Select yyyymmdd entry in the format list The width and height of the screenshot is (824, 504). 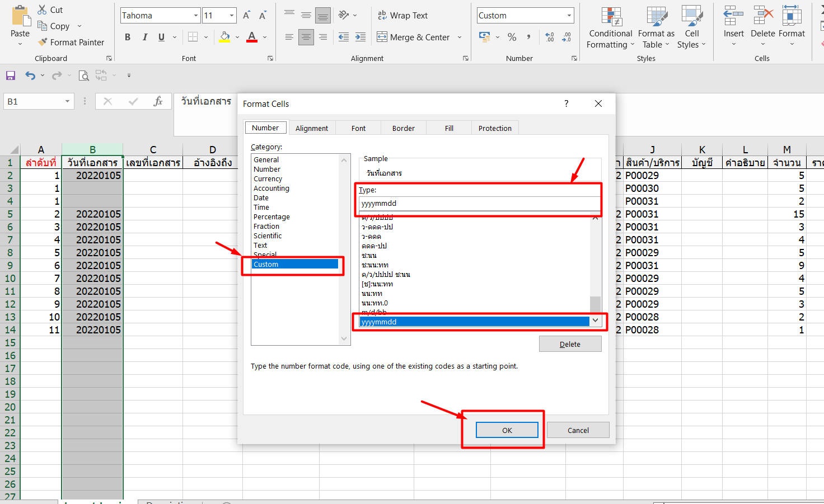pyautogui.click(x=475, y=322)
